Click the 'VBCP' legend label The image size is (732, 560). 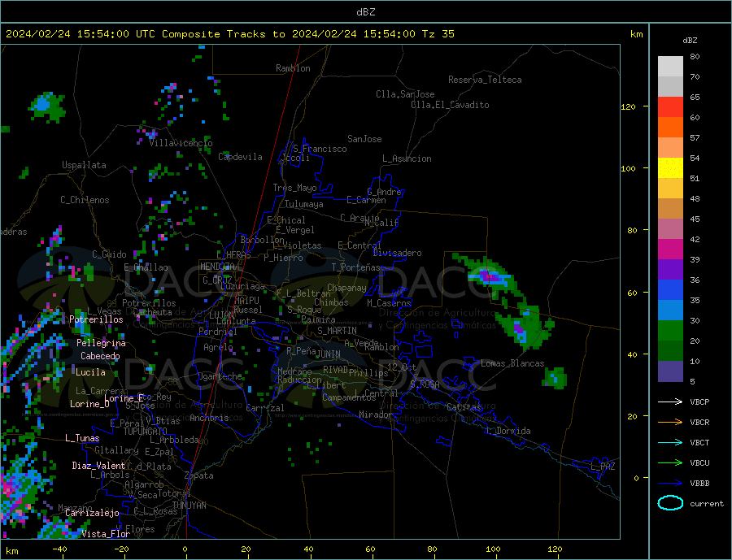pyautogui.click(x=699, y=402)
